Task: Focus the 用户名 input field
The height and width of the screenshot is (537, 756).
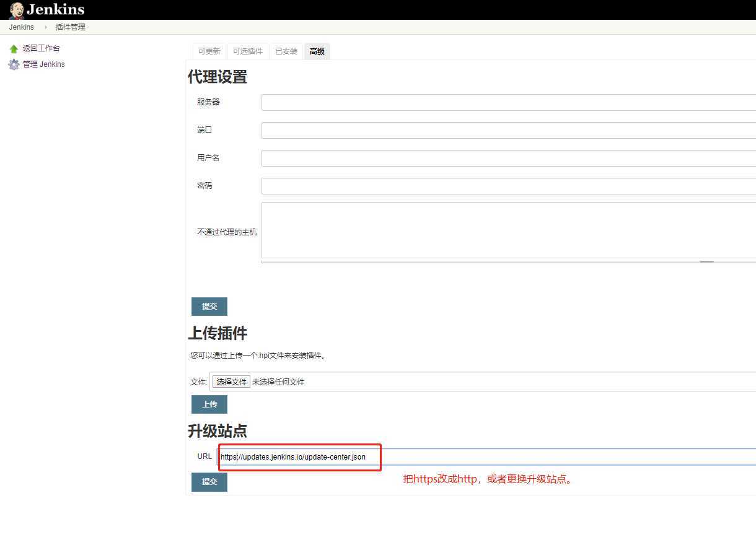Action: (x=509, y=158)
